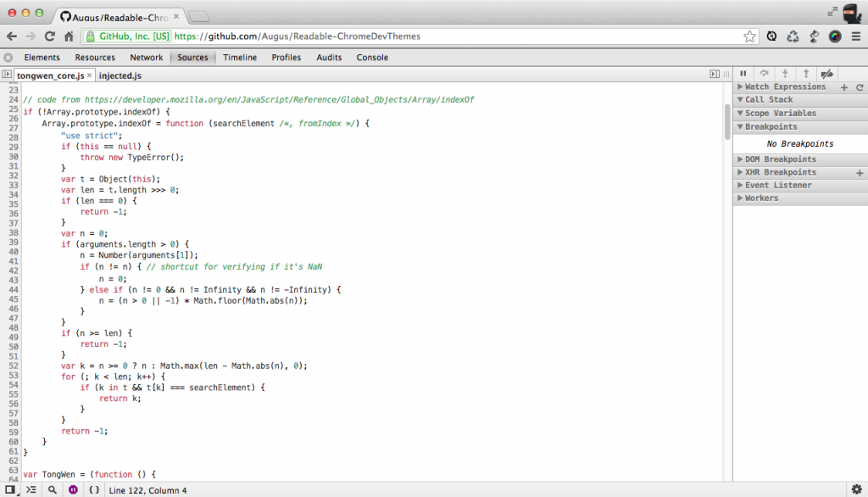868x497 pixels.
Task: Collapse the Call Stack section
Action: click(768, 100)
